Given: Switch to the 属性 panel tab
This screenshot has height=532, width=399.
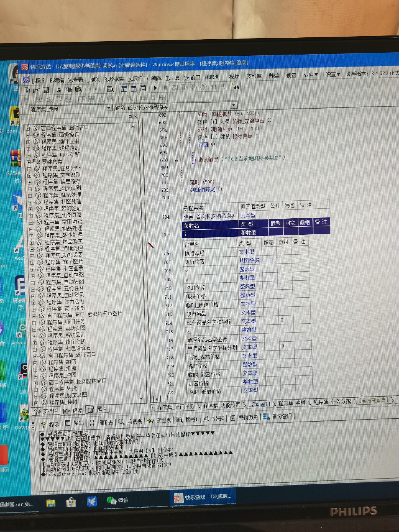Looking at the screenshot, I should coord(98,410).
